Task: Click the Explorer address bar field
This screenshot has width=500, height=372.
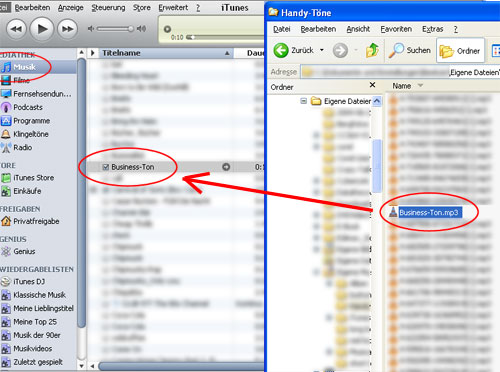Action: 400,72
